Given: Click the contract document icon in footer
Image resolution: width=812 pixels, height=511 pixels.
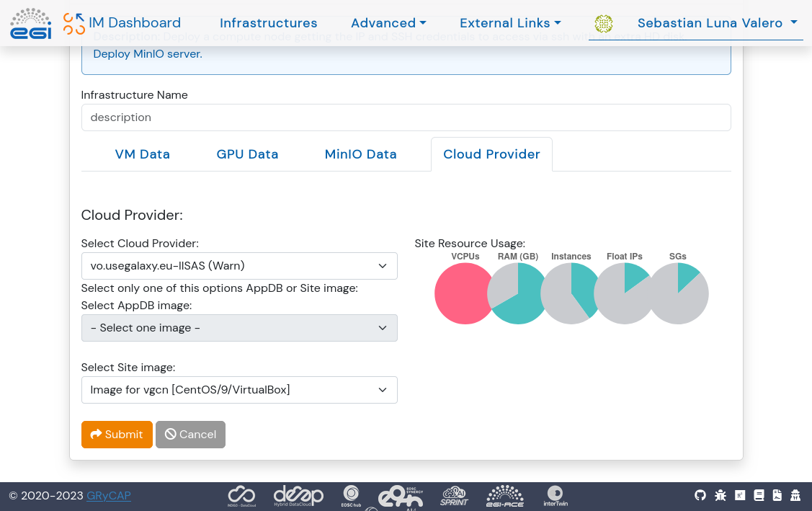Looking at the screenshot, I should click(x=777, y=495).
